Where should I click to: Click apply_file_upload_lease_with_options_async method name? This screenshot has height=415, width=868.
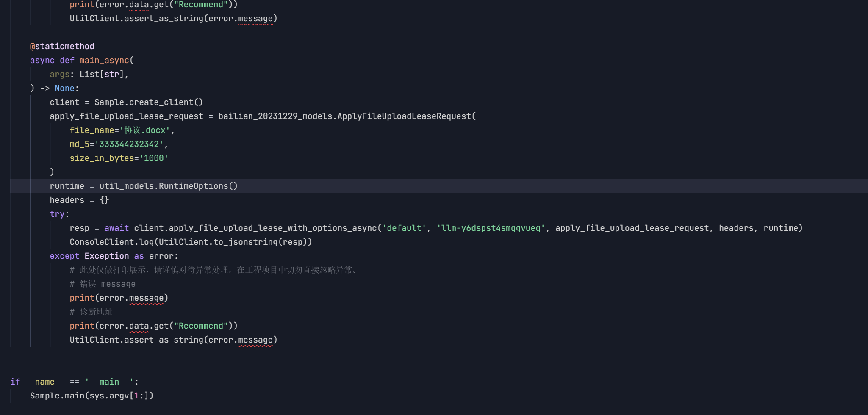272,228
